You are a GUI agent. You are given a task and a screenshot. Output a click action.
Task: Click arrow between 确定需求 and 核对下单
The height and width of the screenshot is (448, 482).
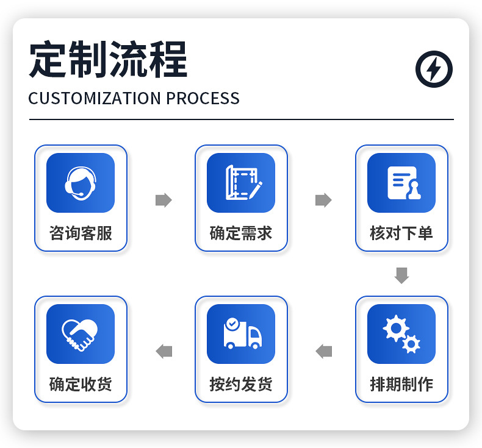coord(323,200)
